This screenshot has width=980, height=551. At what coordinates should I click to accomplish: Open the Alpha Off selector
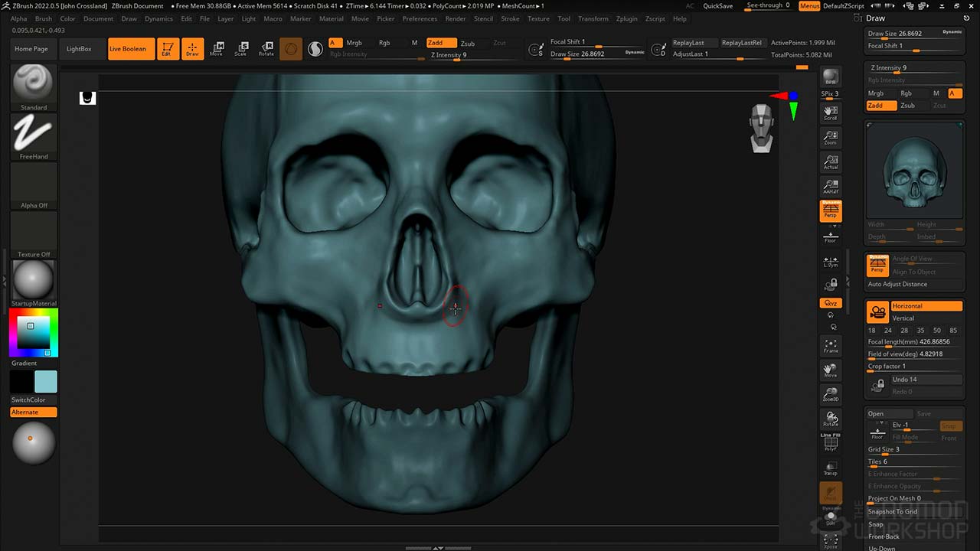click(x=34, y=182)
